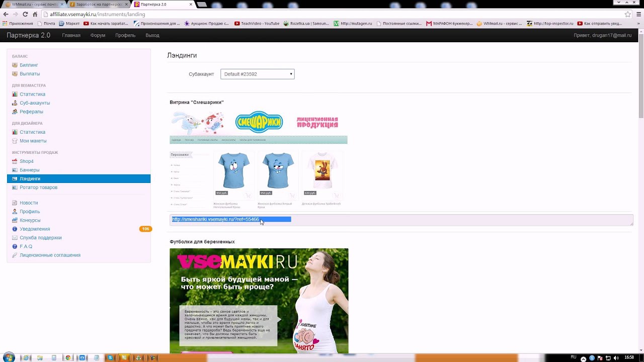Click Мои макеты icon
The width and height of the screenshot is (644, 362).
pos(15,141)
